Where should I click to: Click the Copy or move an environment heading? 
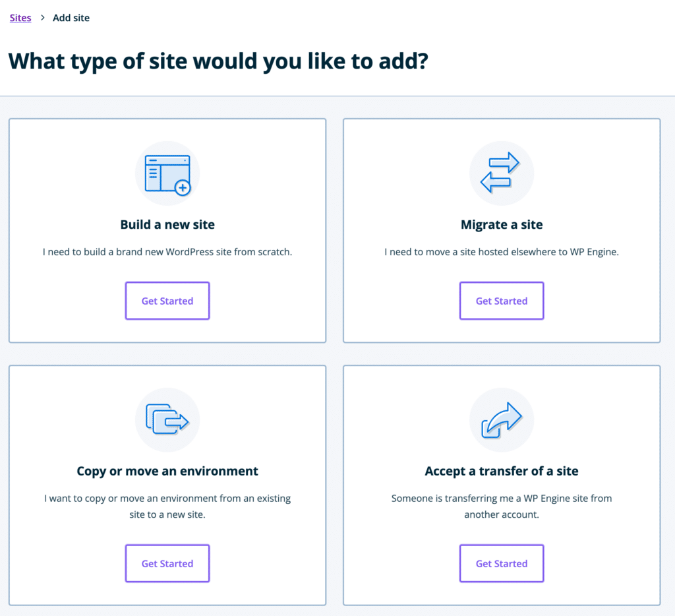[167, 471]
